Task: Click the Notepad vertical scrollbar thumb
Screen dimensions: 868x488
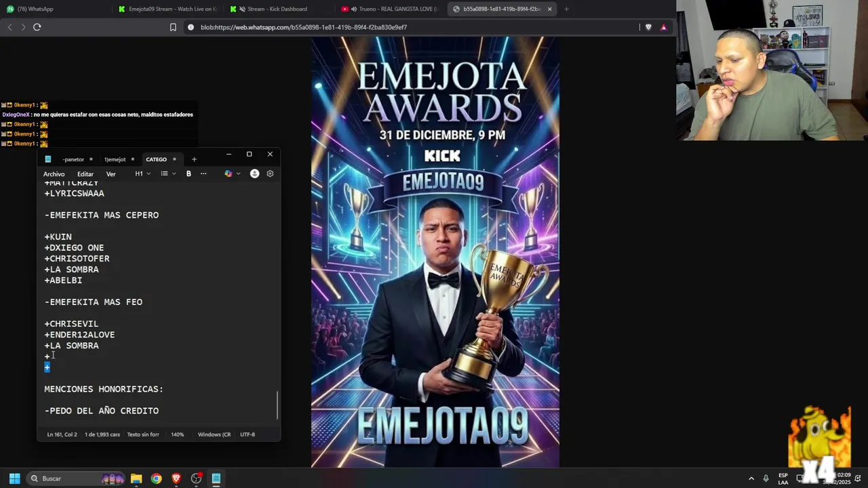Action: [x=277, y=405]
